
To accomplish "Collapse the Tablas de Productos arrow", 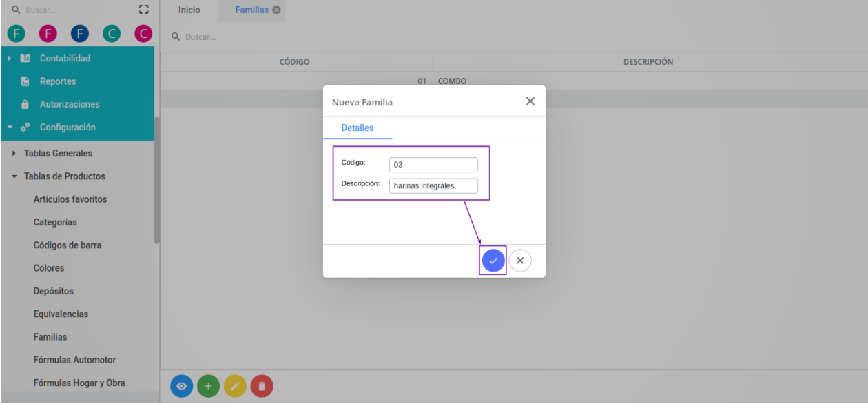I will (14, 176).
